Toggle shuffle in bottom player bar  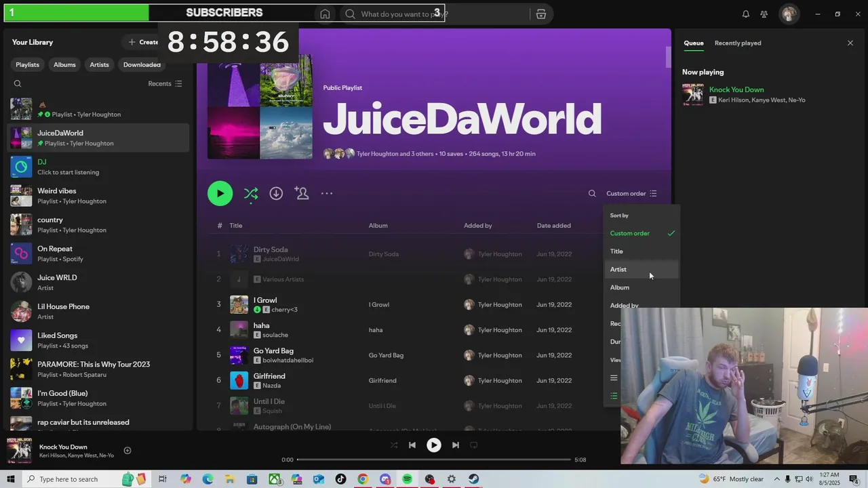click(x=394, y=445)
